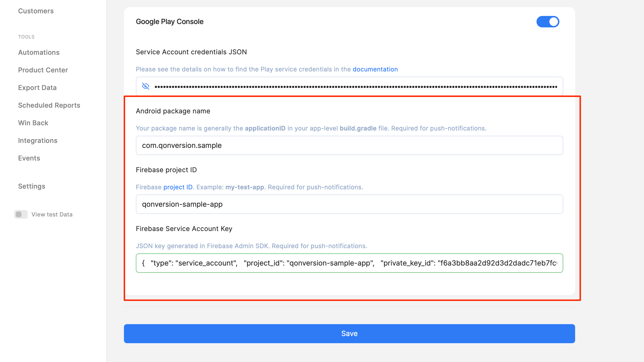The image size is (644, 362).
Task: Disable the Google Play Console toggle
Action: (547, 22)
